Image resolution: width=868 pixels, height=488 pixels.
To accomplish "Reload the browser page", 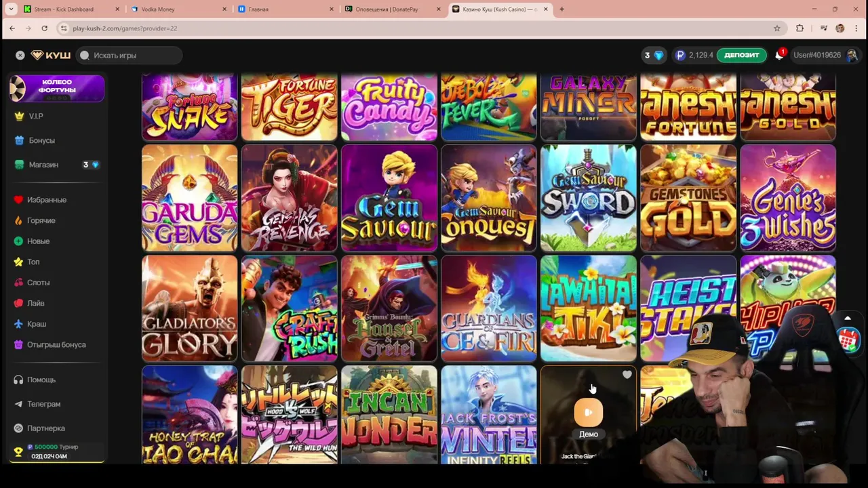I will (45, 28).
